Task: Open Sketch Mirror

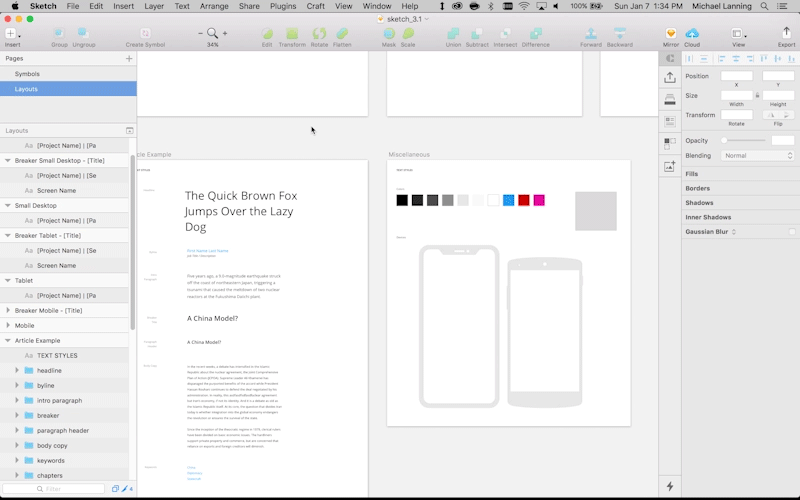Action: pyautogui.click(x=670, y=34)
